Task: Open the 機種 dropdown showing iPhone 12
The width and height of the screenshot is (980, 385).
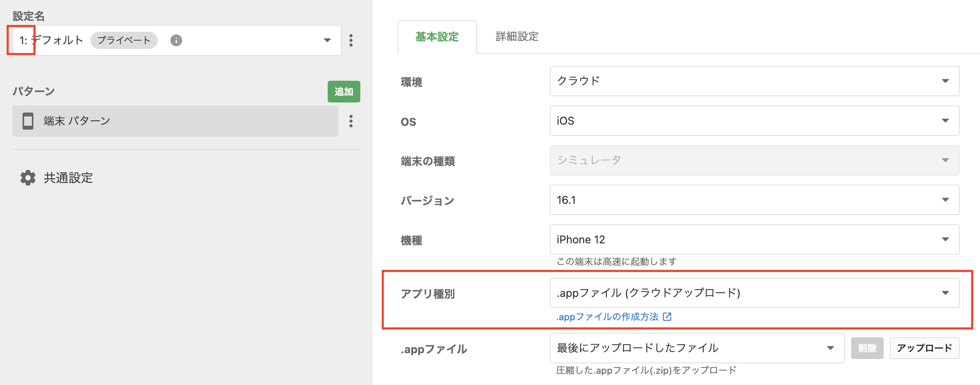Action: click(x=754, y=239)
